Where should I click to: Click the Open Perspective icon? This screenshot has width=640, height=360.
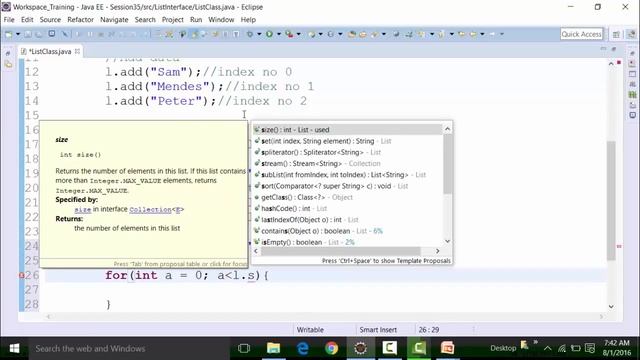[x=616, y=34]
